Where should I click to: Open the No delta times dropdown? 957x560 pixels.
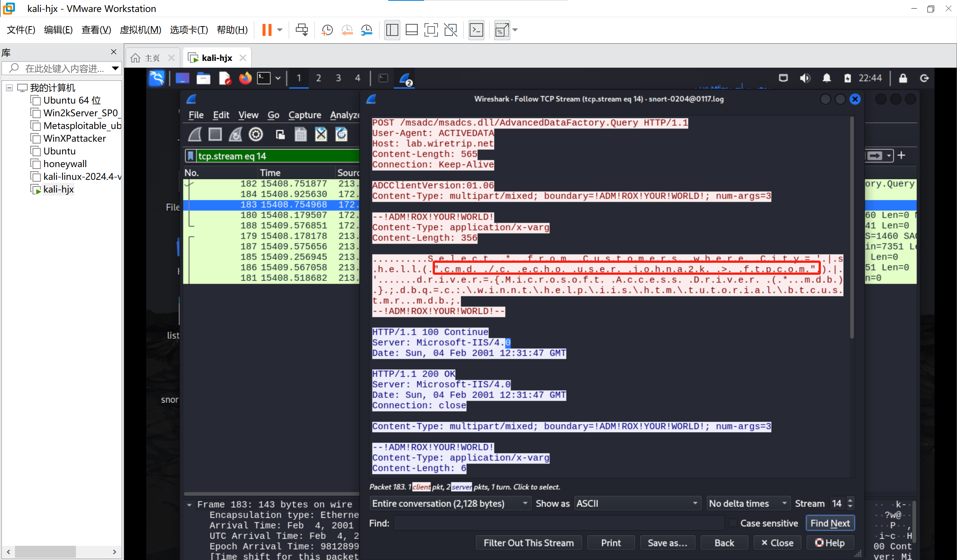(x=748, y=503)
